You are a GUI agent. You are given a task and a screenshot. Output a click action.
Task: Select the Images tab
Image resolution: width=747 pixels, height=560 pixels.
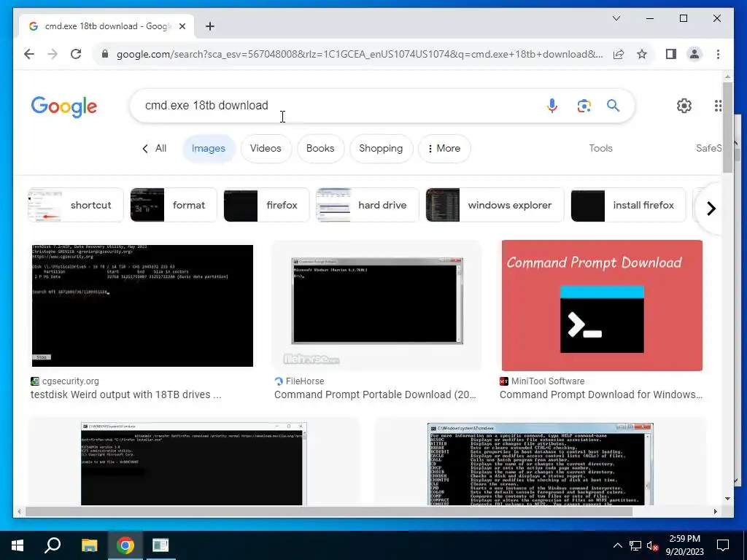[x=208, y=149]
